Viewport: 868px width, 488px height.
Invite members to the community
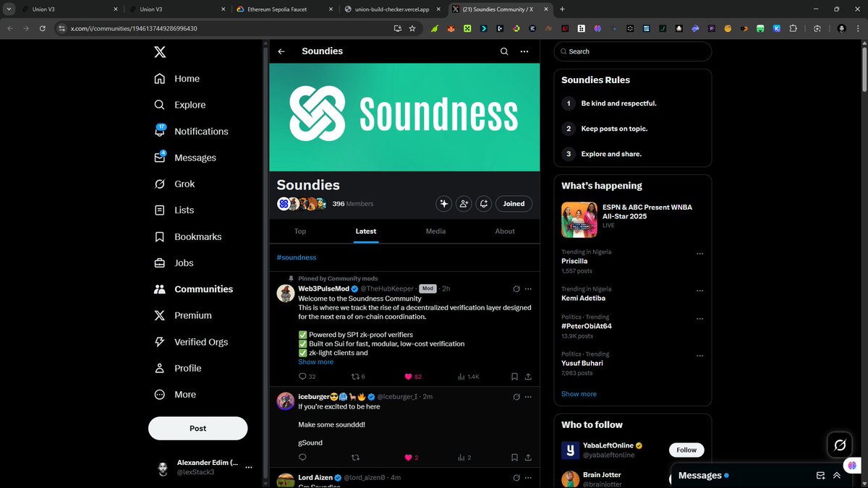point(464,204)
